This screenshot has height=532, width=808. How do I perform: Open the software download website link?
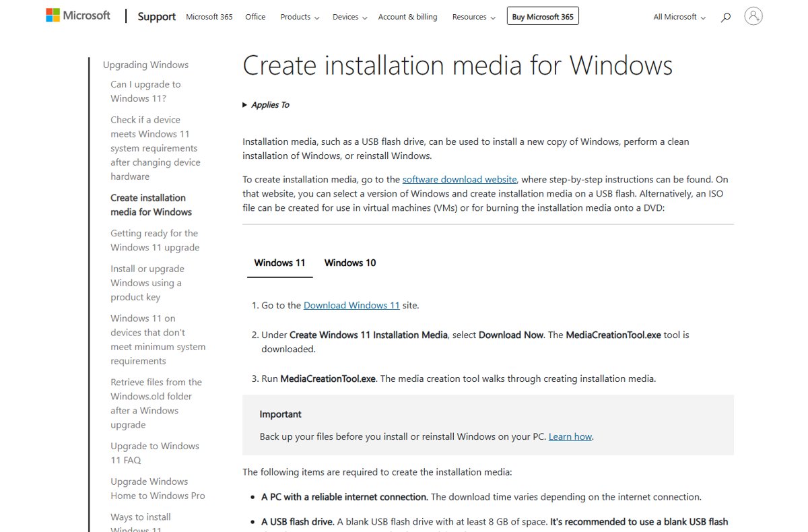point(460,179)
